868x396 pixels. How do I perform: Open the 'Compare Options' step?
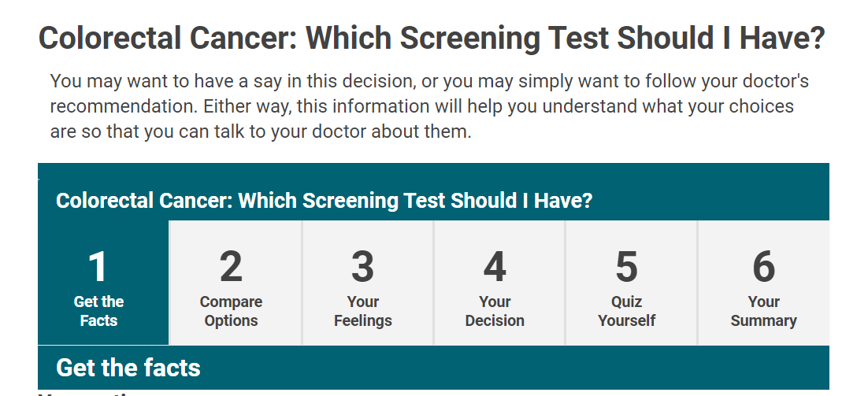tap(231, 311)
